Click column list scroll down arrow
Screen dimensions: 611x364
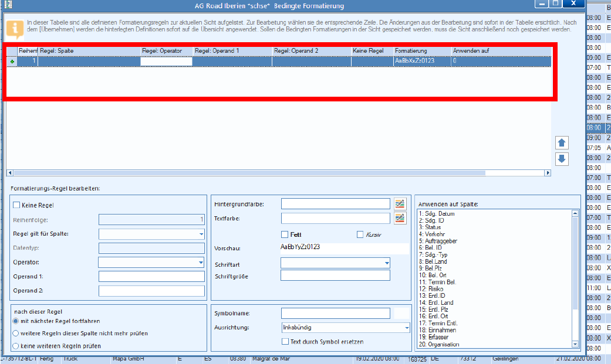[x=575, y=344]
